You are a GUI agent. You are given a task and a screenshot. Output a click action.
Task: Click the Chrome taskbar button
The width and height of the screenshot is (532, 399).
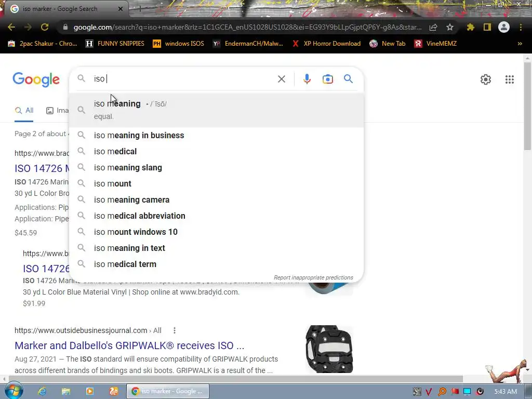tap(168, 391)
